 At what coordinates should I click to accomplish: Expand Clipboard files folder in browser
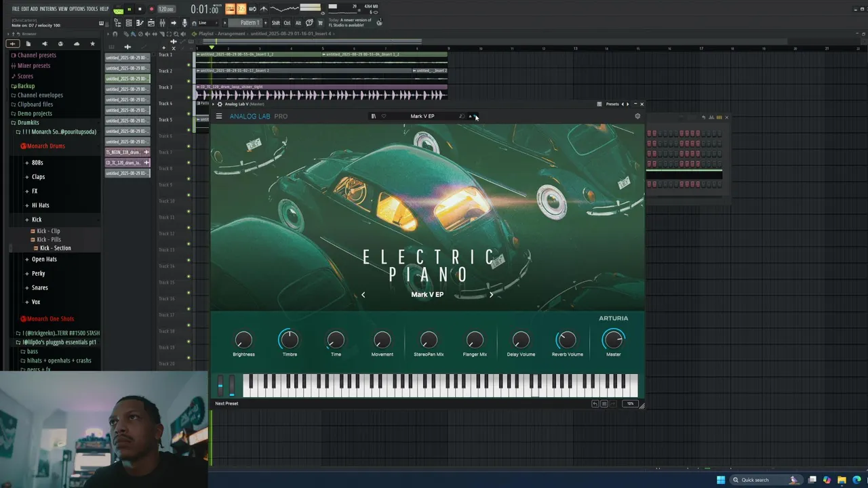tap(31, 104)
